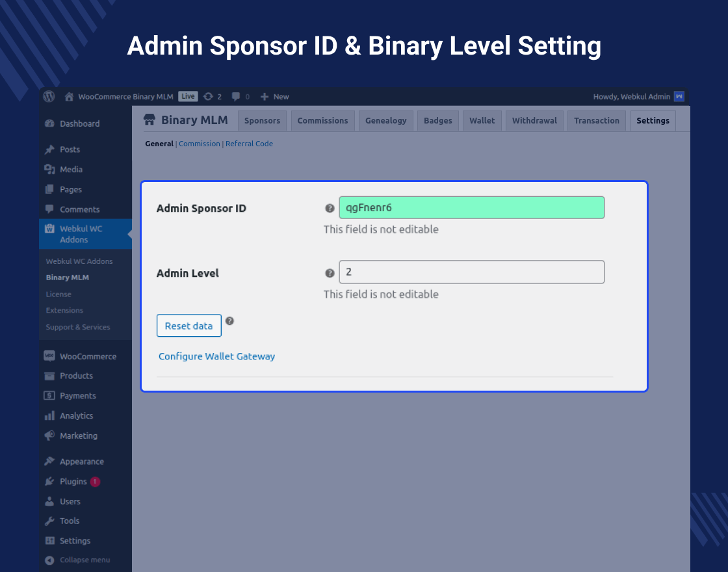Click the Analytics bar chart icon
Image resolution: width=728 pixels, height=572 pixels.
coord(49,415)
